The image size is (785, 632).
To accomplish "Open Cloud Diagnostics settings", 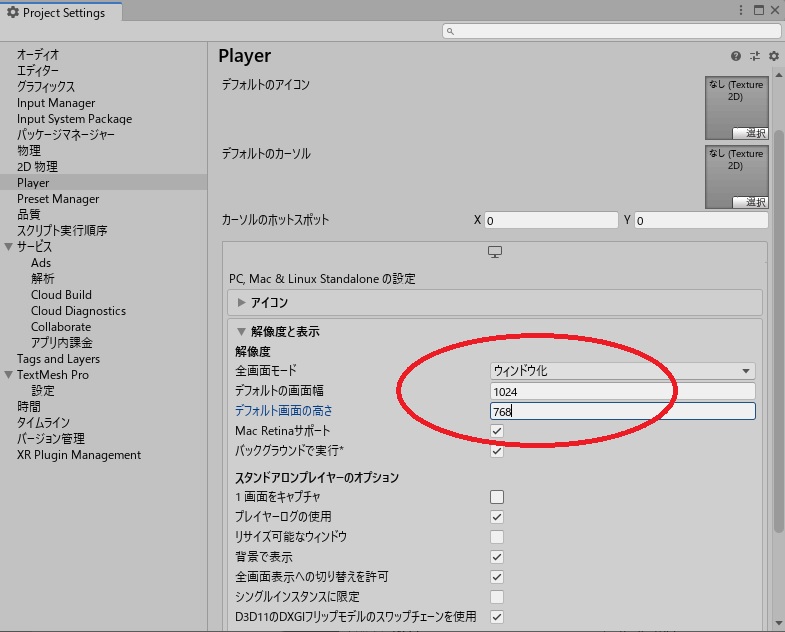I will coord(78,311).
